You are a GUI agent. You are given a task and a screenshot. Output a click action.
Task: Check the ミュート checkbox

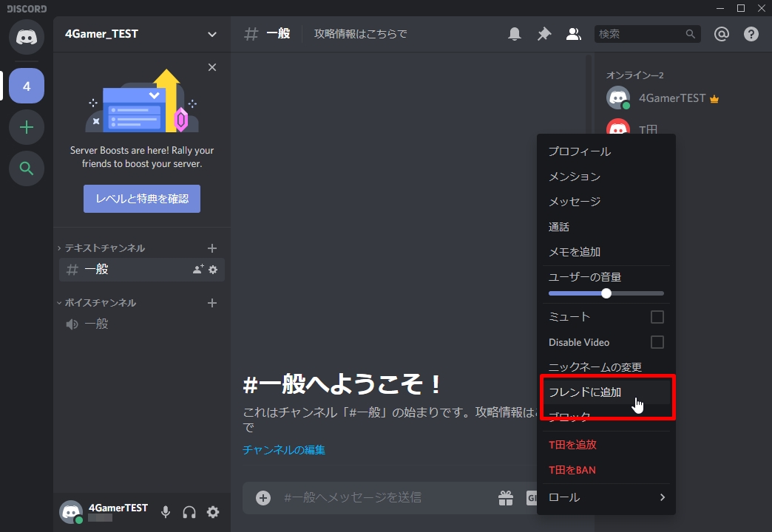657,317
